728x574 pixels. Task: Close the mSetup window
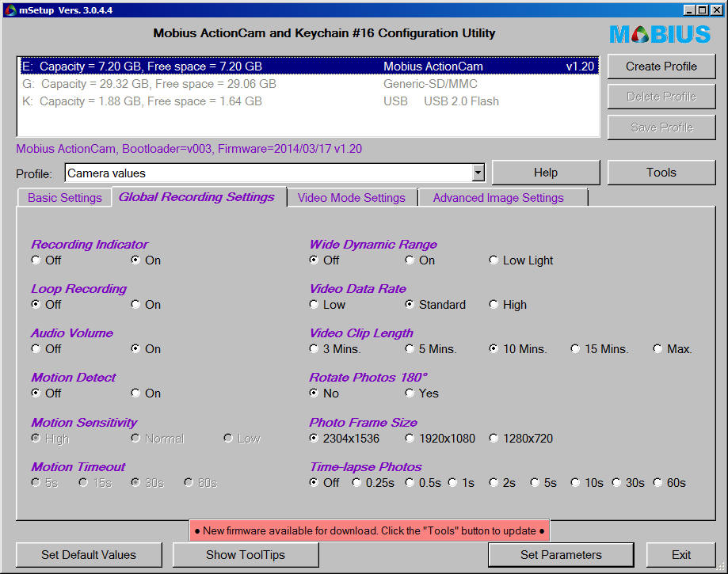[x=716, y=10]
